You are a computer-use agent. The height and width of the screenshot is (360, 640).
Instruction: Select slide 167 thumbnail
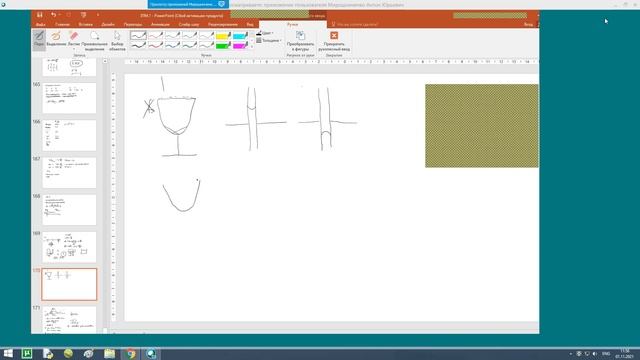(69, 173)
